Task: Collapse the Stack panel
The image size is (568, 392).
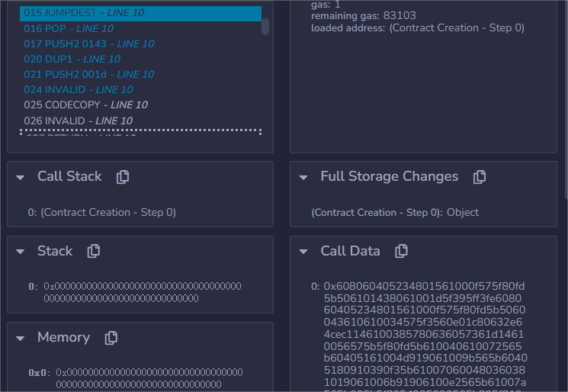Action: click(x=21, y=251)
